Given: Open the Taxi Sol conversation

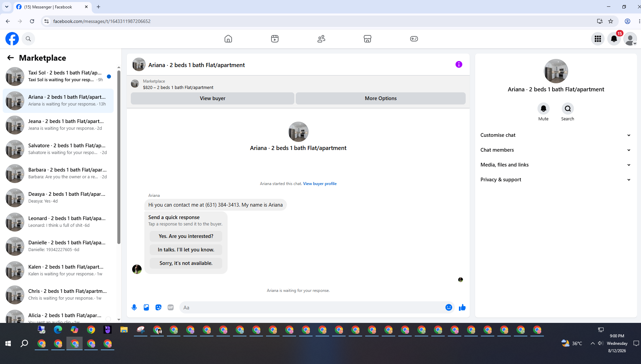Looking at the screenshot, I should [x=58, y=76].
